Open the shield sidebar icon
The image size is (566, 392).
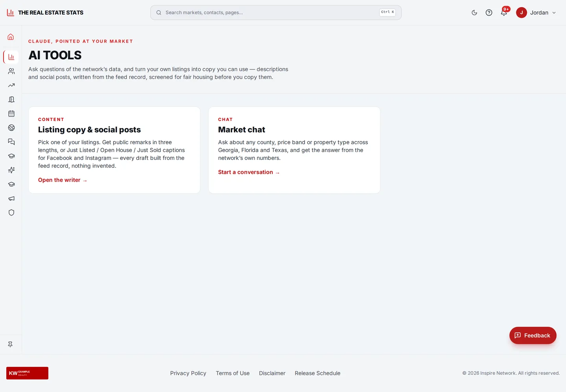tap(11, 212)
